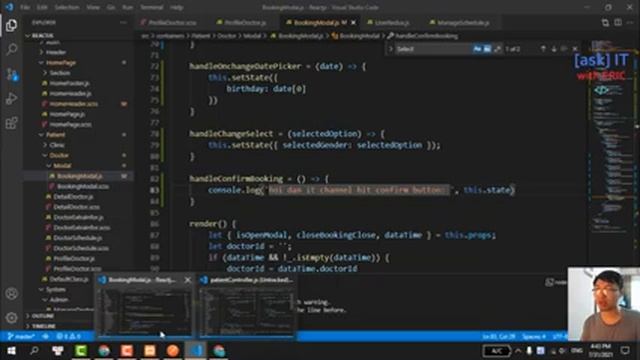Open the Run menu
The width and height of the screenshot is (640, 360).
pyautogui.click(x=128, y=7)
